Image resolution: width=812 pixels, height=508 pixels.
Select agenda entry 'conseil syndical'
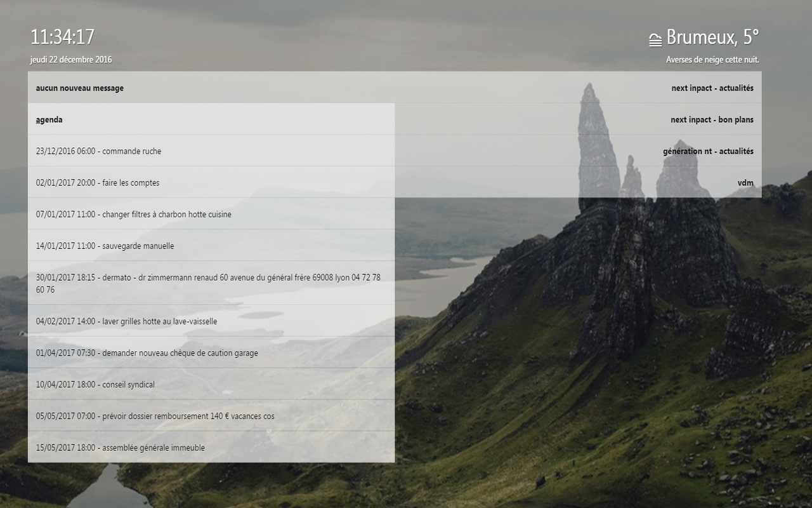point(211,384)
